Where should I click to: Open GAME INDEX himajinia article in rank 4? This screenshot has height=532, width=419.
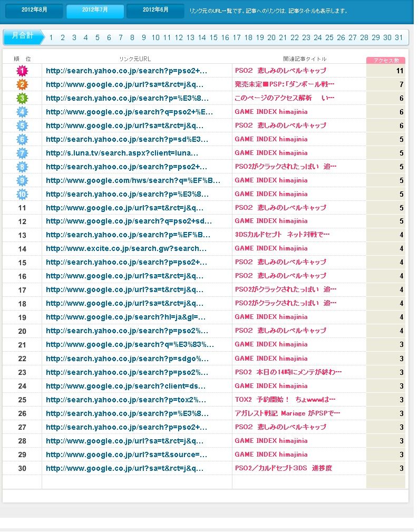271,112
